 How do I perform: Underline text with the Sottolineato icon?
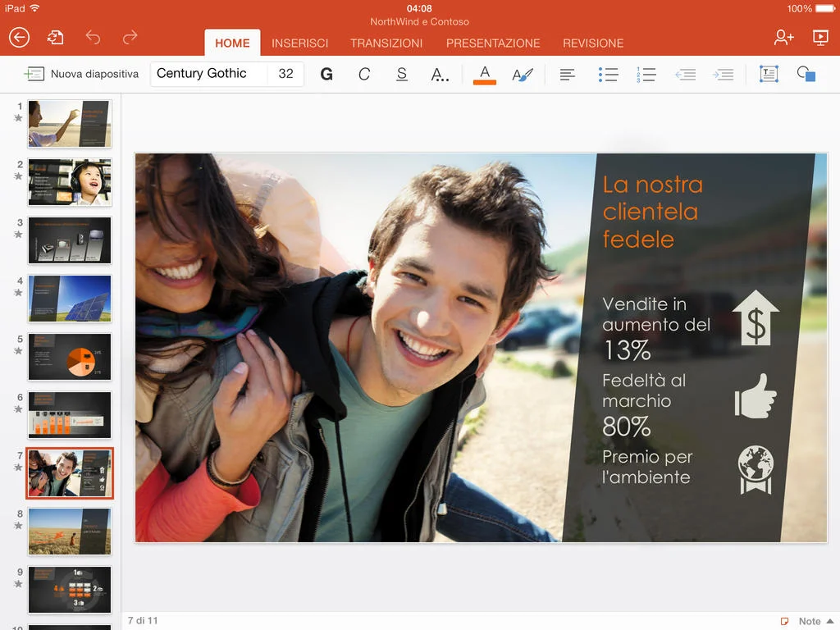(401, 74)
